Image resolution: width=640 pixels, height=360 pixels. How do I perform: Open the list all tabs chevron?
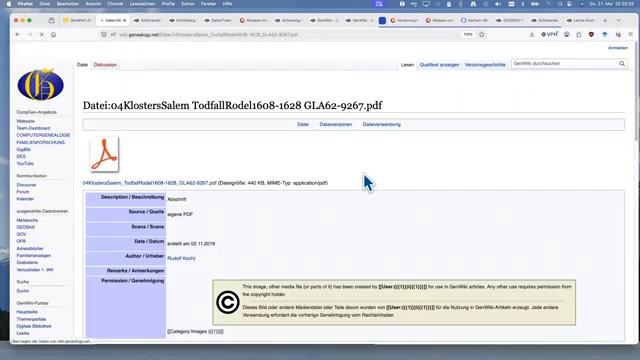(619, 20)
